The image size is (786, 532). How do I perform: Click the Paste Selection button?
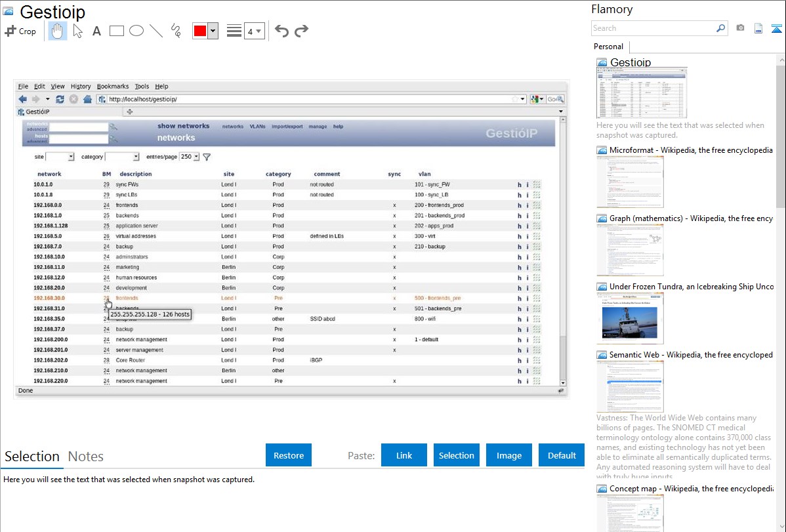point(457,455)
